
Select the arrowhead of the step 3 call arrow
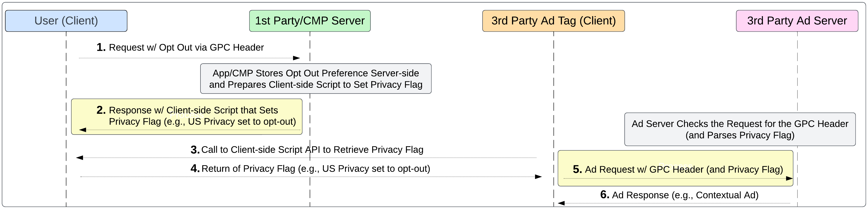click(80, 158)
